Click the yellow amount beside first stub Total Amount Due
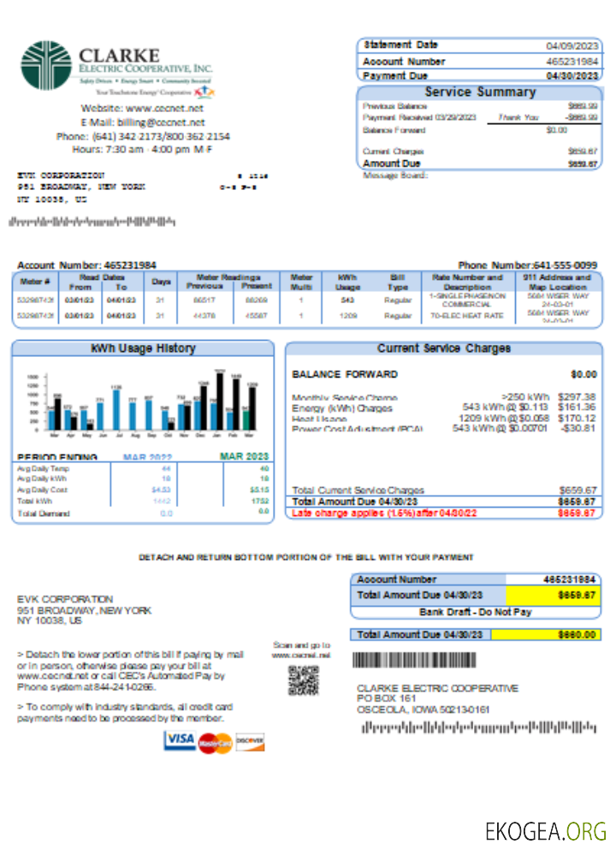The width and height of the screenshot is (616, 856). (554, 595)
